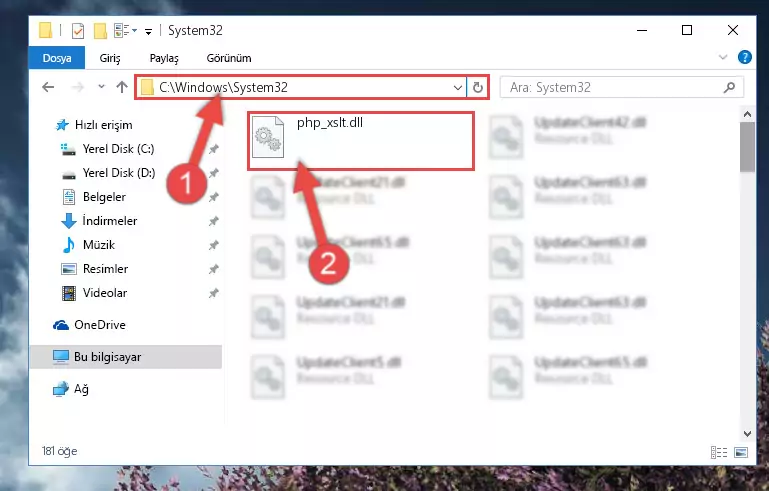Click the OneDrive cloud icon
Screen dimensions: 769x491
[61, 325]
